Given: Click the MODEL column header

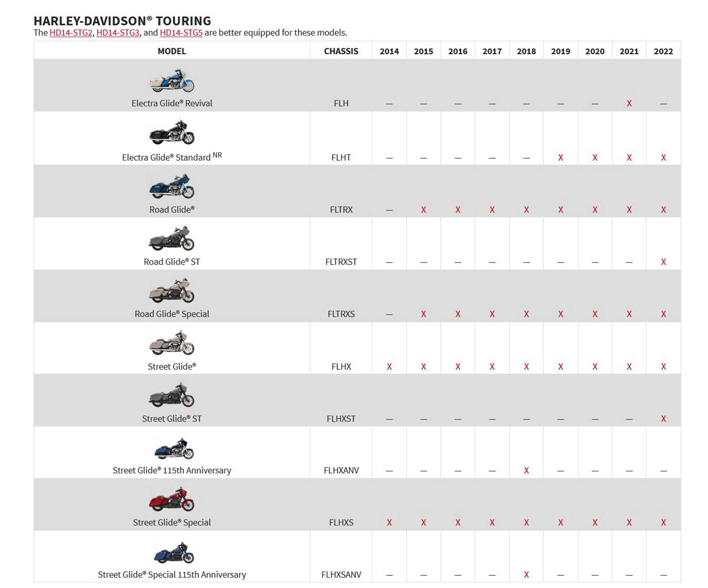Looking at the screenshot, I should point(172,51).
